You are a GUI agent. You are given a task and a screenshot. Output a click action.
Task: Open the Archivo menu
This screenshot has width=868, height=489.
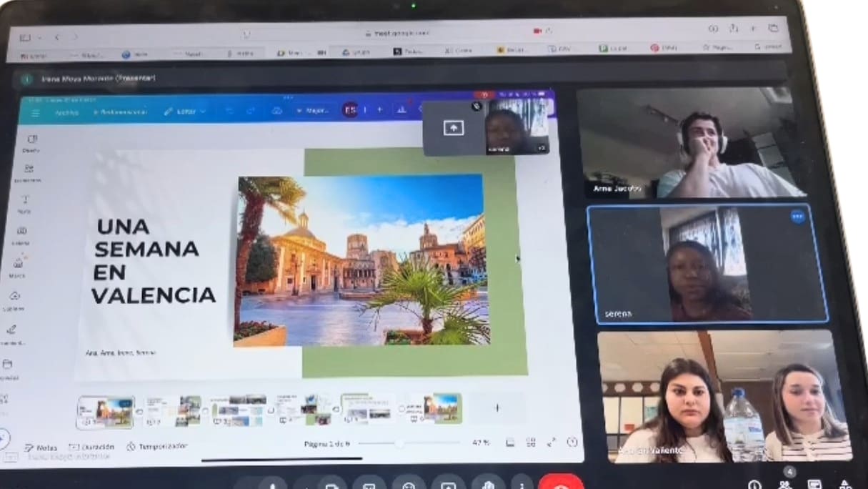(x=66, y=112)
